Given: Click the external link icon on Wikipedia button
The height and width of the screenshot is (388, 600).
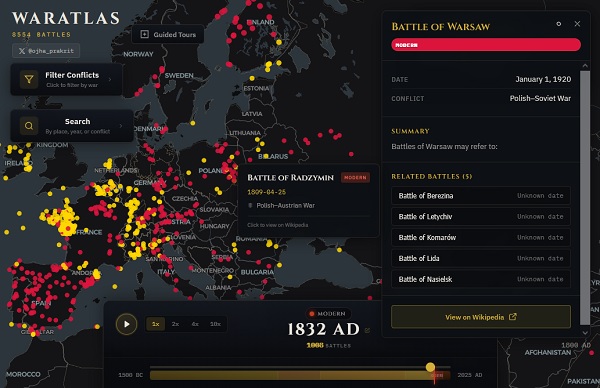Looking at the screenshot, I should (x=513, y=317).
